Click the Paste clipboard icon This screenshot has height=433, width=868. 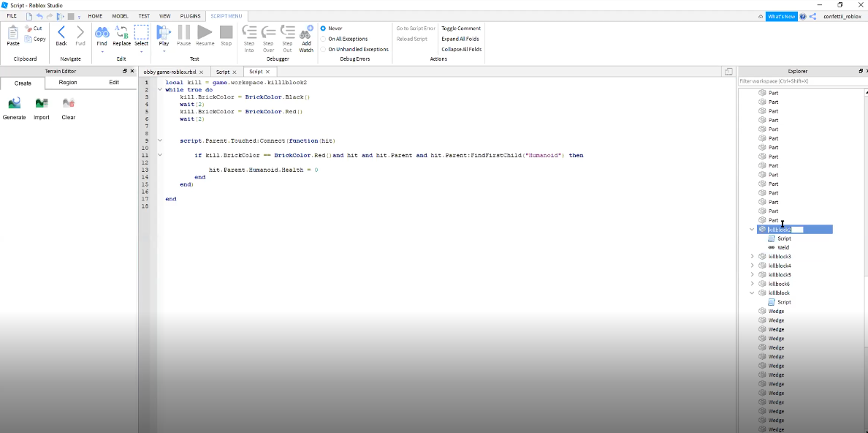[13, 33]
